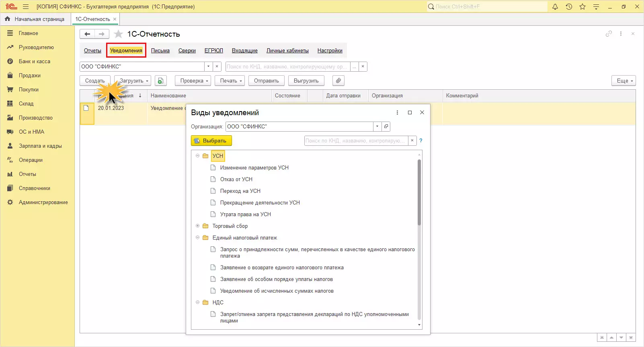
Task: Open Банк и касса section
Action: pos(35,62)
